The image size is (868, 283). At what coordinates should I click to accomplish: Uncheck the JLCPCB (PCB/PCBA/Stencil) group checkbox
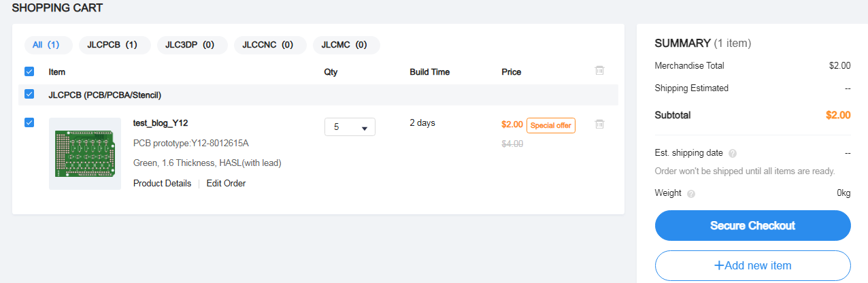tap(29, 95)
